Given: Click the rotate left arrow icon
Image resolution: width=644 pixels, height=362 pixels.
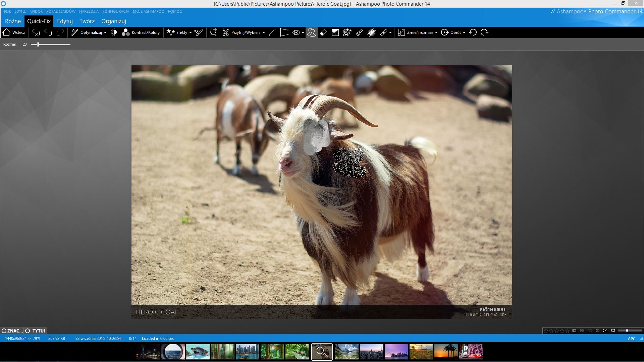Looking at the screenshot, I should [x=473, y=33].
